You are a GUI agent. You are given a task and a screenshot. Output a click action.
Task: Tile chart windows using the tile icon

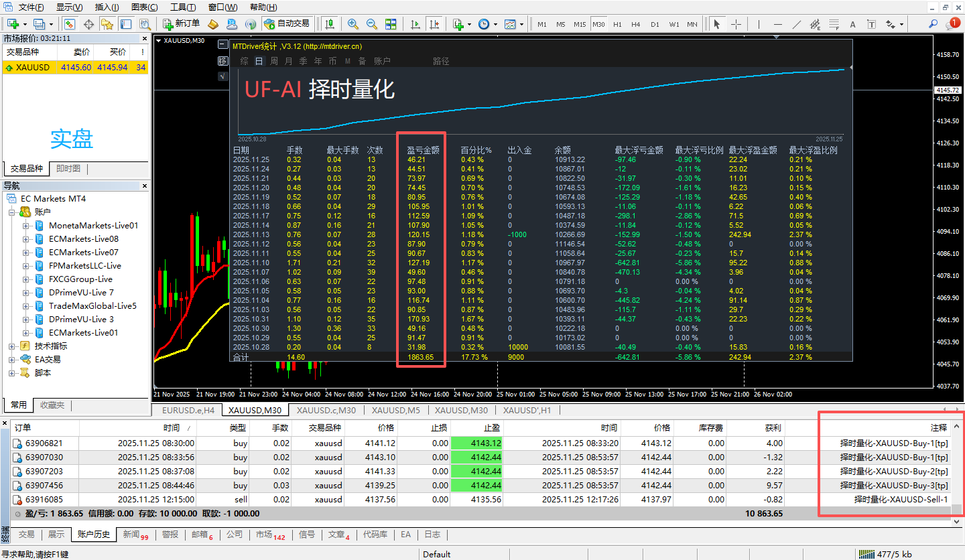coord(391,24)
